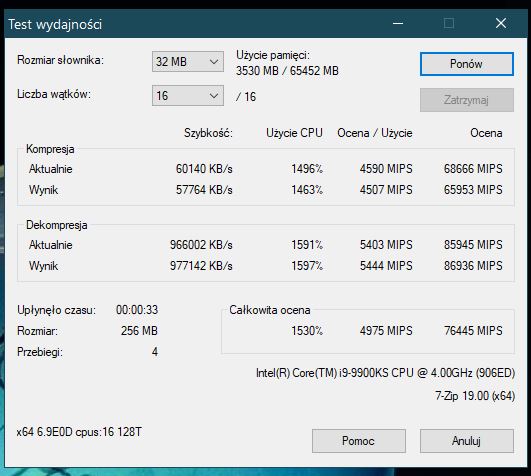Click the compression rating 68666 MIPS
The image size is (531, 476).
(x=473, y=169)
